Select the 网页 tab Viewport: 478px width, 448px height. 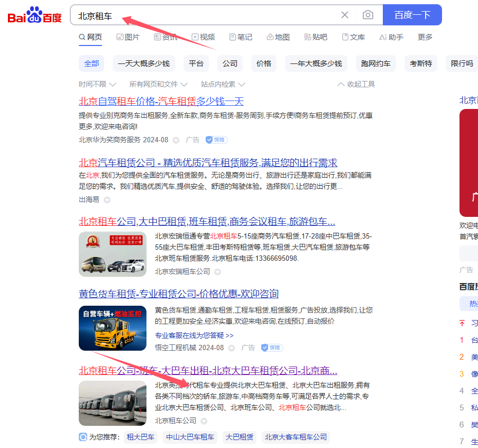(90, 37)
